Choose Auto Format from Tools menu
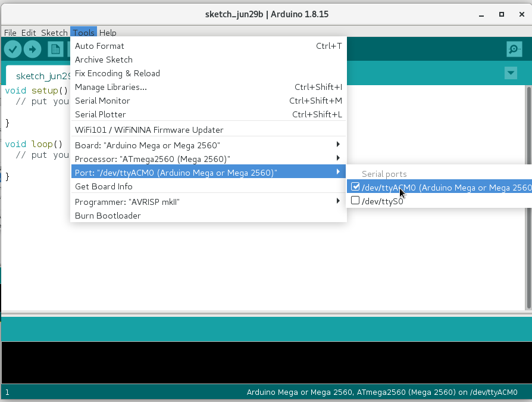The height and width of the screenshot is (402, 532). tap(99, 46)
